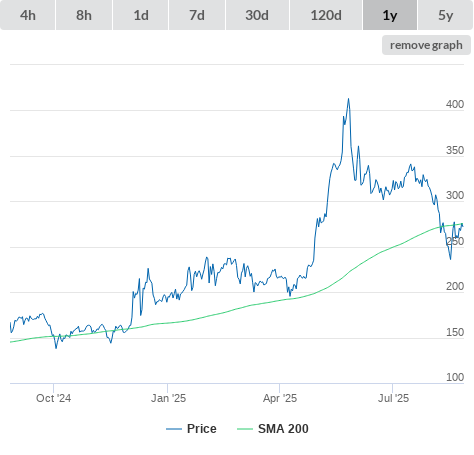Select the 30d timeframe tab
This screenshot has width=474, height=455.
click(x=257, y=15)
